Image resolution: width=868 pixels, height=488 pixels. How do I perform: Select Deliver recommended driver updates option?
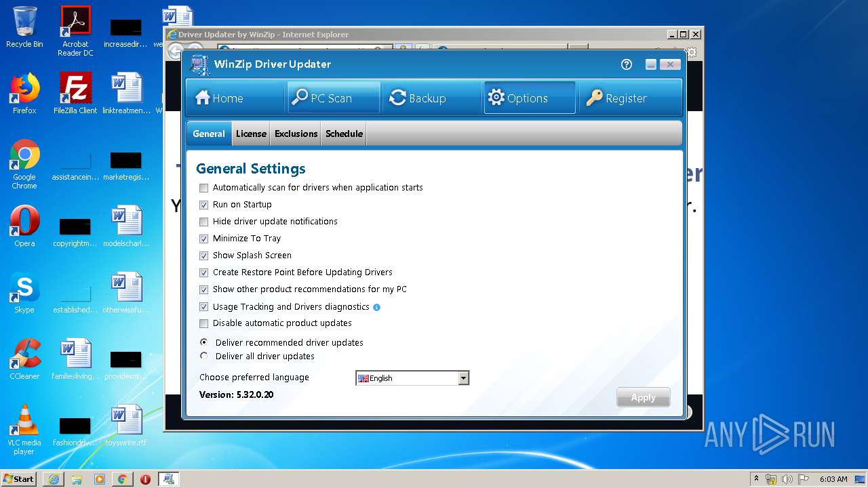click(x=204, y=342)
